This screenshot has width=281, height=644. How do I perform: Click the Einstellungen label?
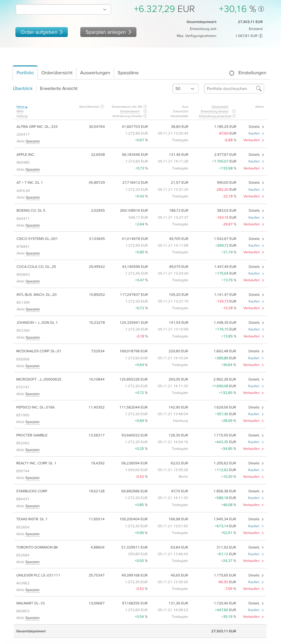[x=252, y=73]
